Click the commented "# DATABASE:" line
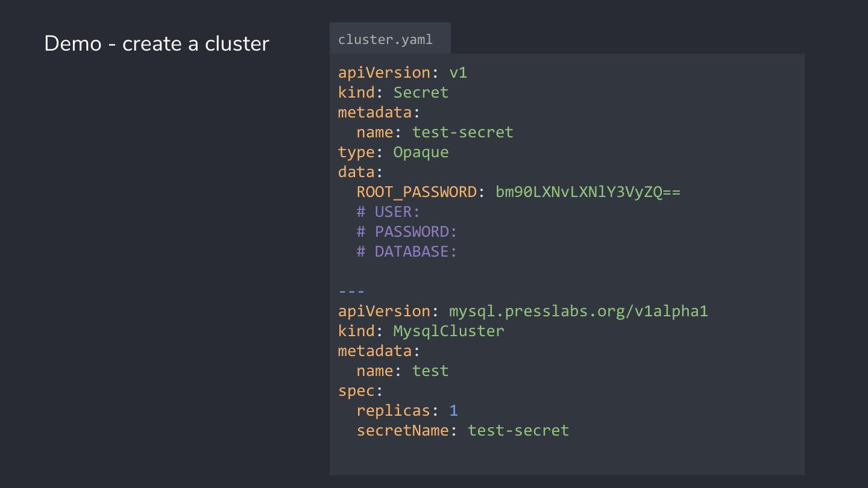This screenshot has width=868, height=488. tap(407, 252)
